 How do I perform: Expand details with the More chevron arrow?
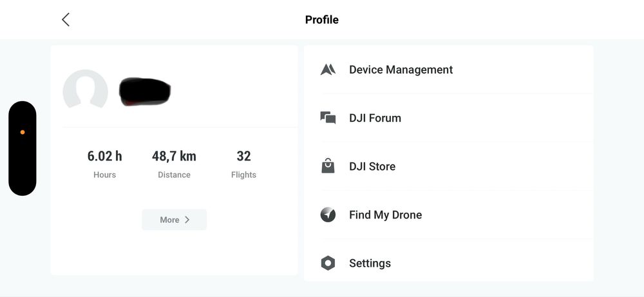coord(187,220)
